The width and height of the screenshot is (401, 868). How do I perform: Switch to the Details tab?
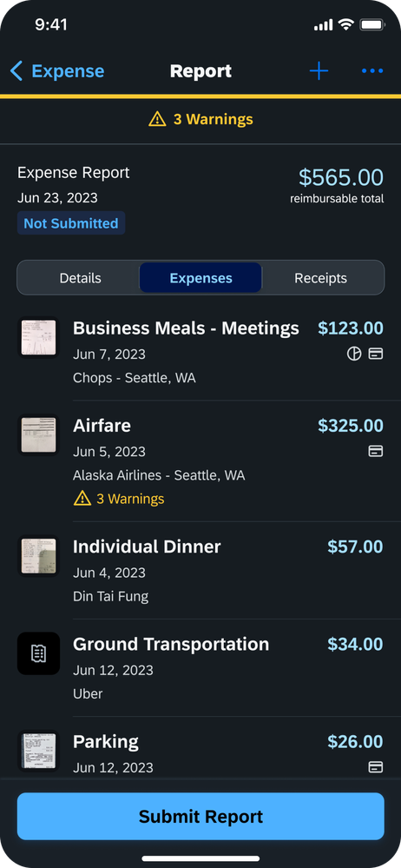[x=80, y=278]
